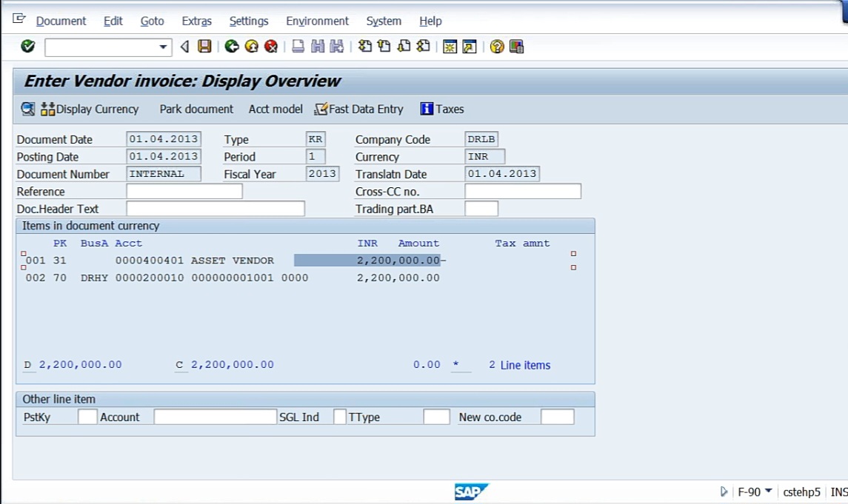Click the debit total D 2,200,000.00
Screen dimensions: 848x504
click(x=73, y=365)
